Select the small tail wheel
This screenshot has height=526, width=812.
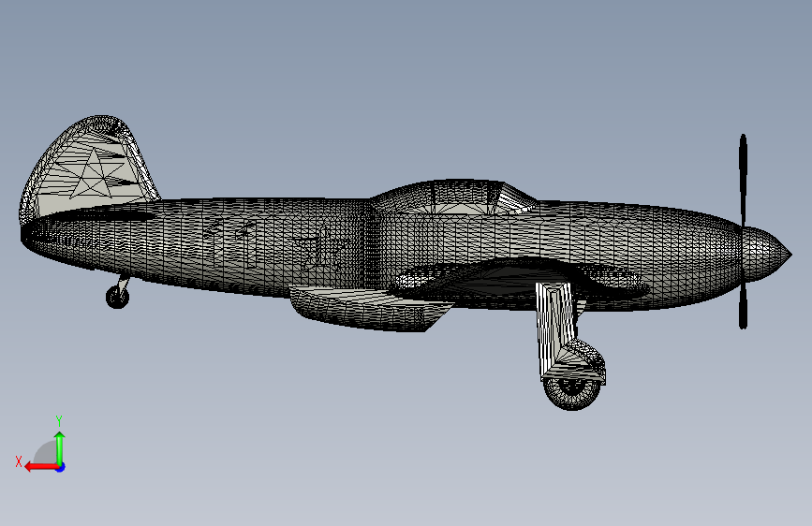coord(118,298)
